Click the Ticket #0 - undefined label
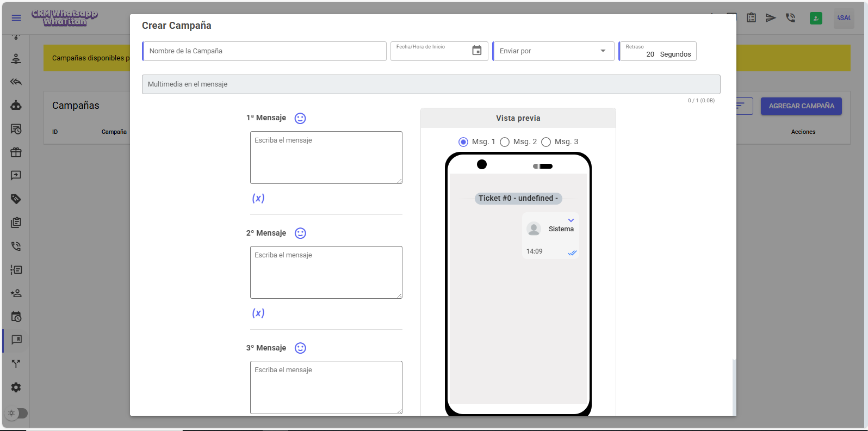This screenshot has height=431, width=868. click(518, 198)
